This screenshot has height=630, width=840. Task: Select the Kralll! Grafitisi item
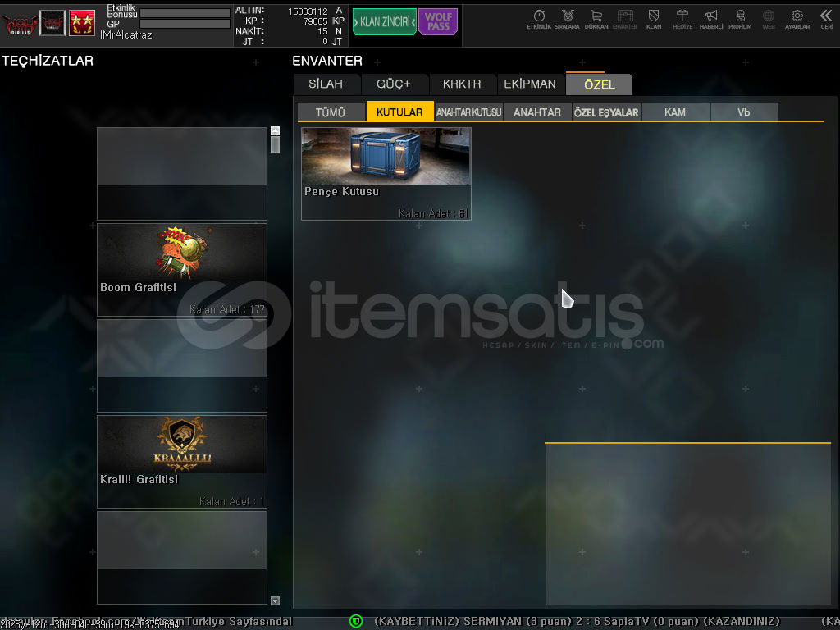[181, 461]
